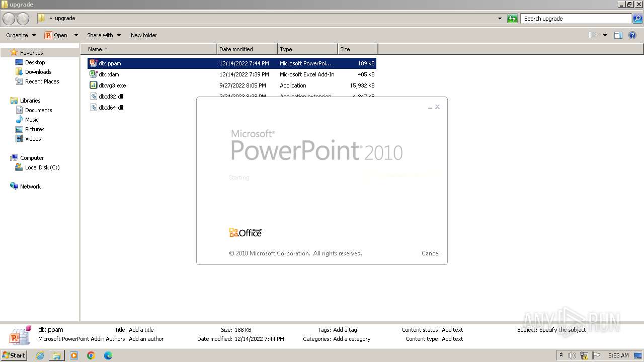Select the dlx.ppam file icon

click(94, 63)
